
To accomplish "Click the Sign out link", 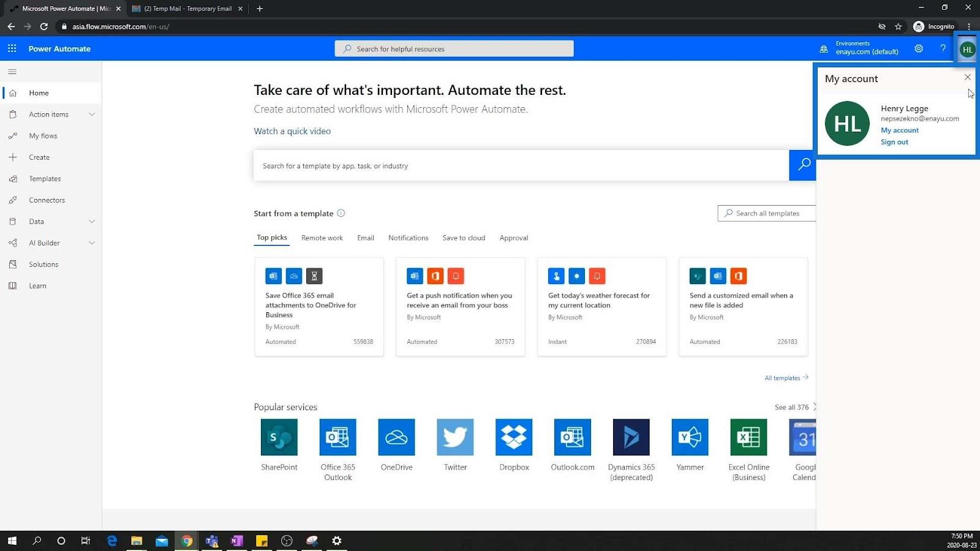I will 894,142.
